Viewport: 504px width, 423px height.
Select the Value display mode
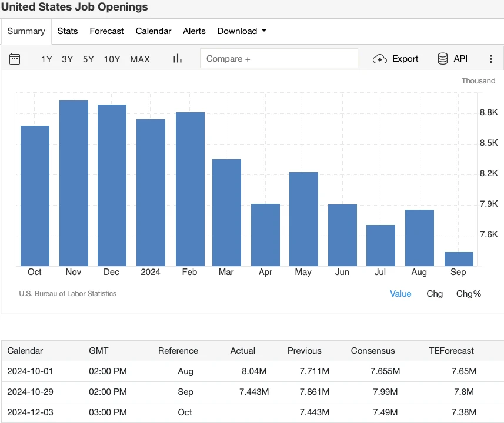point(400,294)
